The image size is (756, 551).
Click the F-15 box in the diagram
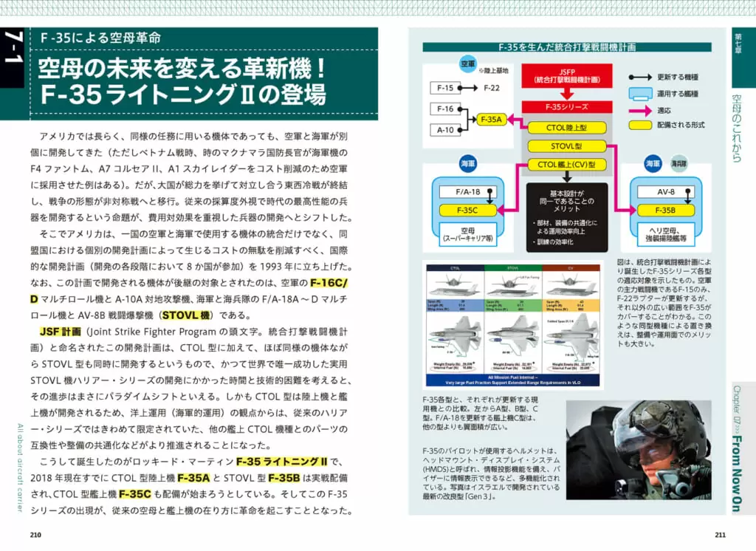445,88
